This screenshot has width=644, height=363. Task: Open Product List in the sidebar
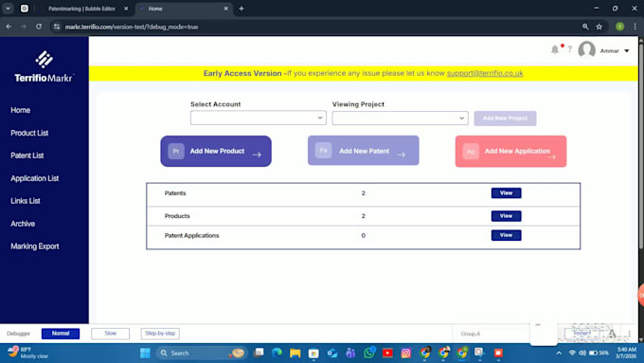pyautogui.click(x=29, y=133)
